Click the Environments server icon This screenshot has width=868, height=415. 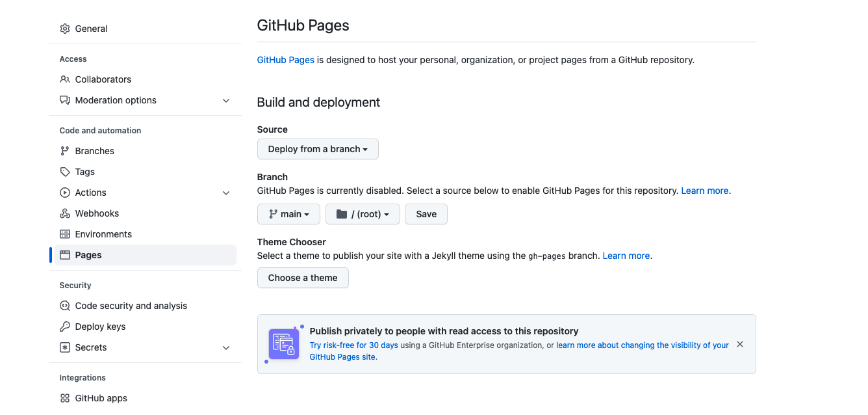point(65,234)
